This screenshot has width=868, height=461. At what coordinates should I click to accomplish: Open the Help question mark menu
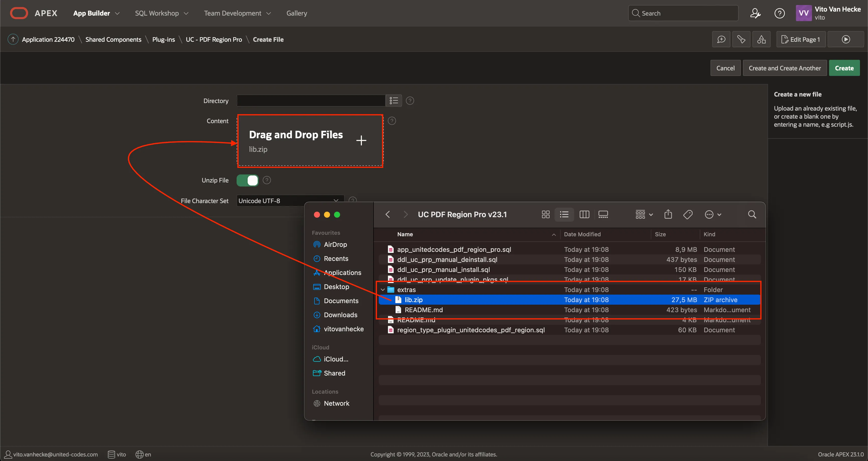click(779, 13)
